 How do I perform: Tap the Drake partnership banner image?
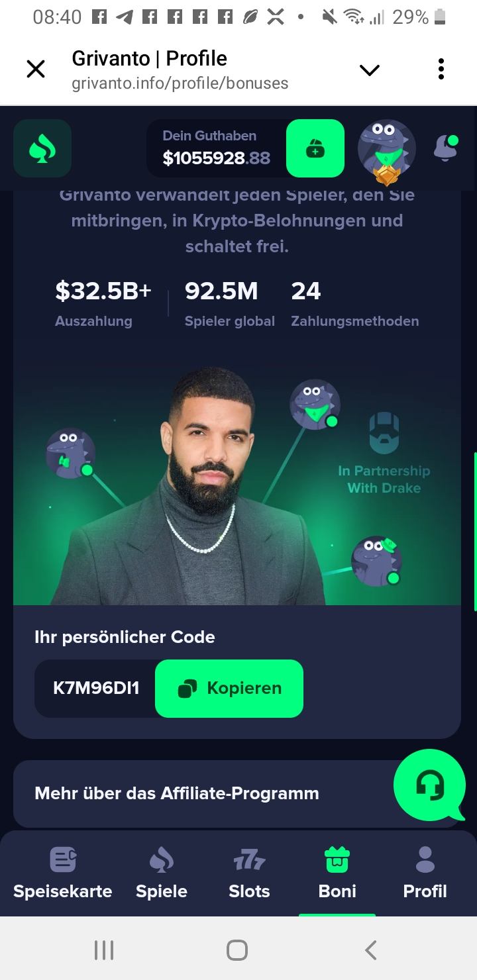coord(237,482)
